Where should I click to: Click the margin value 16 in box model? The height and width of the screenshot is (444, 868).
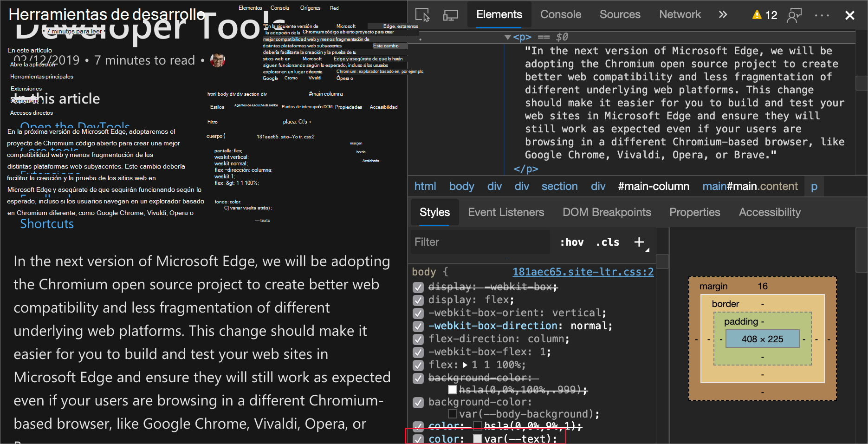click(x=763, y=287)
